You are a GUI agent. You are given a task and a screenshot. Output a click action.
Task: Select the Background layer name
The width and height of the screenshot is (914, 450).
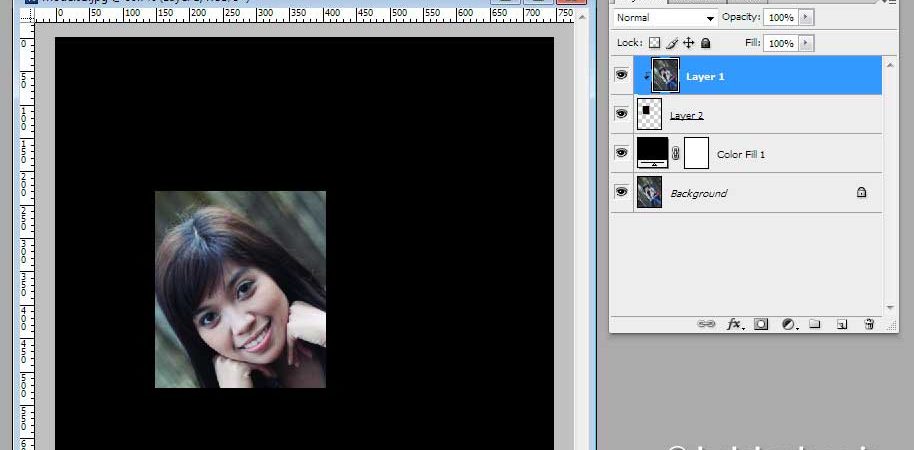pyautogui.click(x=698, y=193)
